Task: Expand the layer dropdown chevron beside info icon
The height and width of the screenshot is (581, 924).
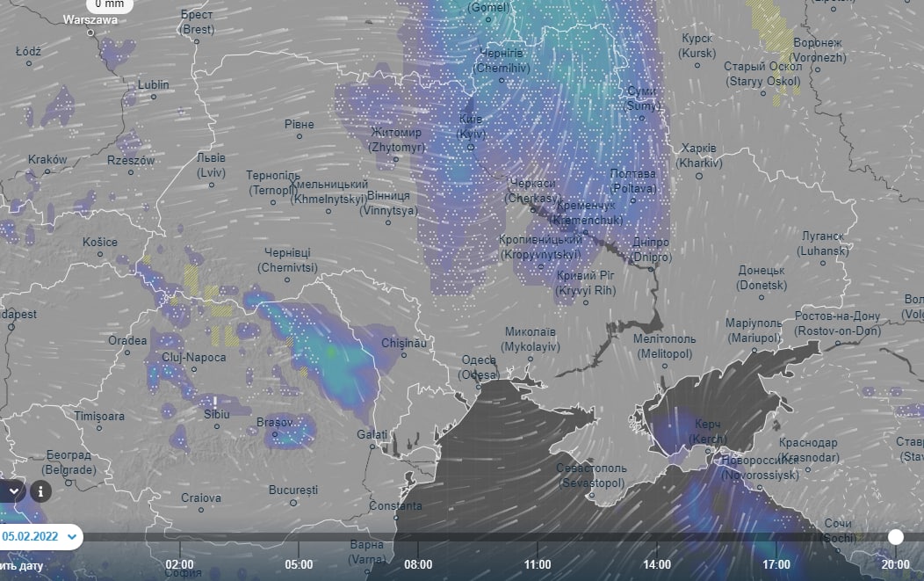Action: pyautogui.click(x=14, y=490)
